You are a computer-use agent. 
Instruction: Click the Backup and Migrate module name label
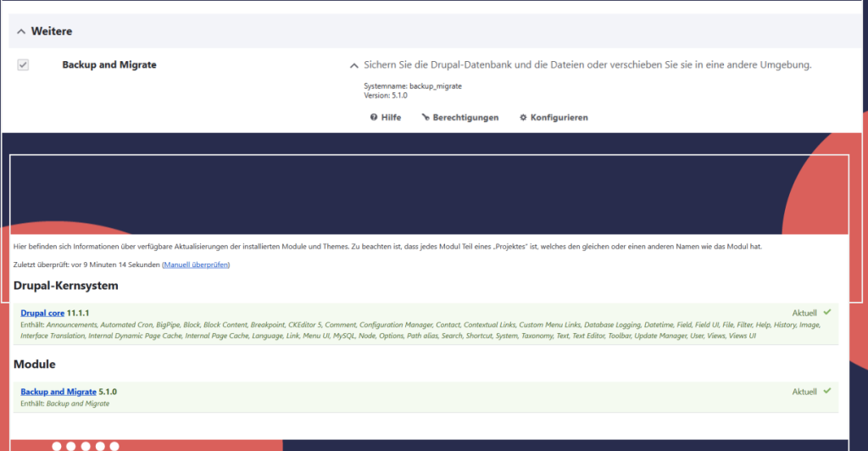[x=109, y=65]
